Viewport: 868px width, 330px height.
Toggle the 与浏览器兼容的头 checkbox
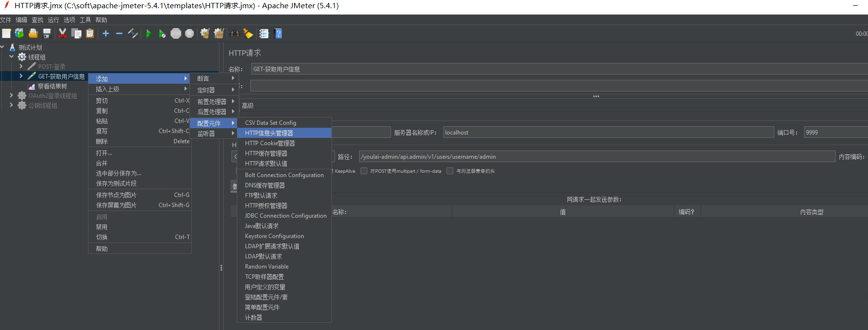click(x=450, y=171)
